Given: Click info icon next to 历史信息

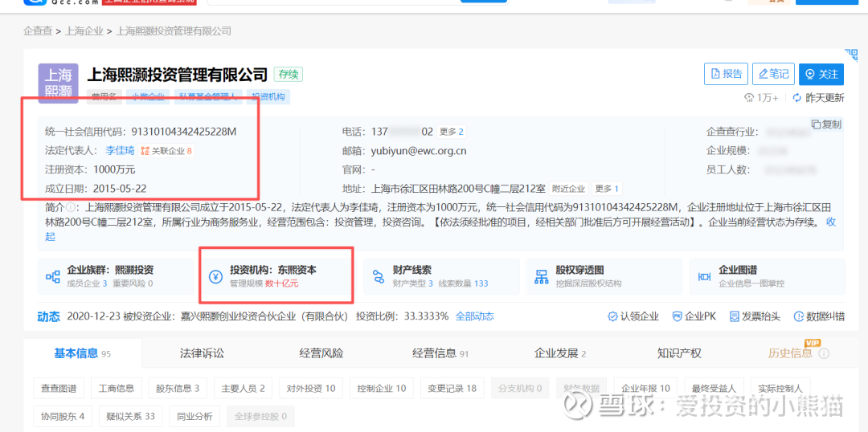Looking at the screenshot, I should (x=824, y=353).
